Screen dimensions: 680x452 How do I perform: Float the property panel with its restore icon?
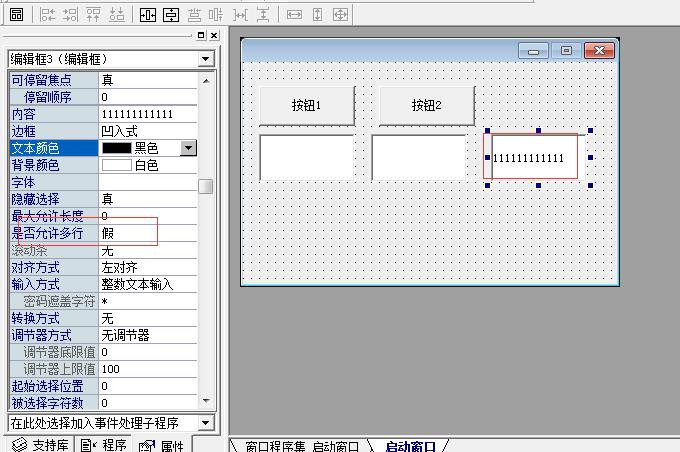click(x=201, y=35)
